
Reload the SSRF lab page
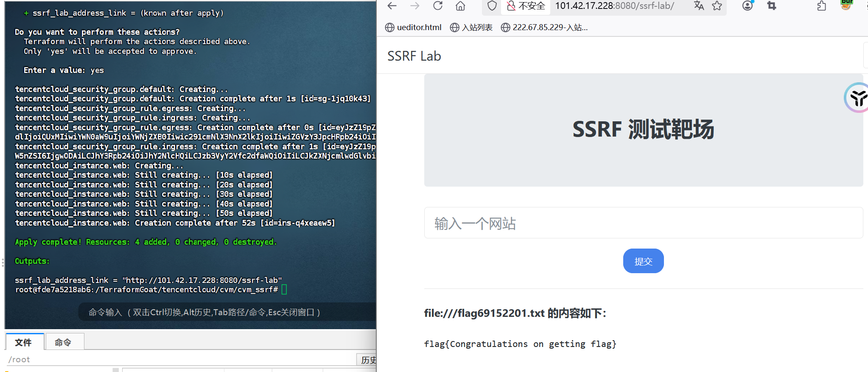tap(438, 6)
